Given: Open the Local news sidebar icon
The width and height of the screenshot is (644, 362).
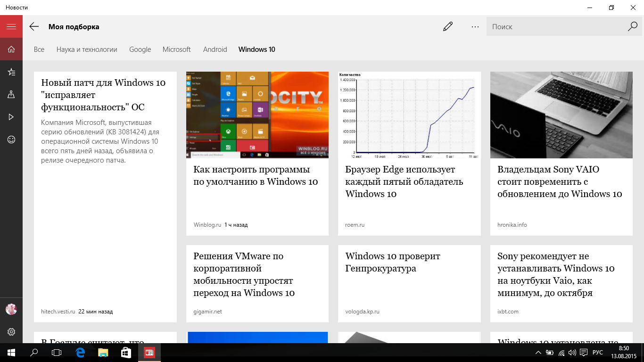Looking at the screenshot, I should 11,94.
